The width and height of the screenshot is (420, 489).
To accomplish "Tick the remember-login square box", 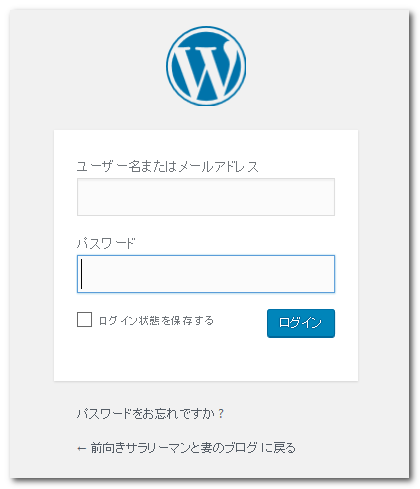I will (84, 319).
